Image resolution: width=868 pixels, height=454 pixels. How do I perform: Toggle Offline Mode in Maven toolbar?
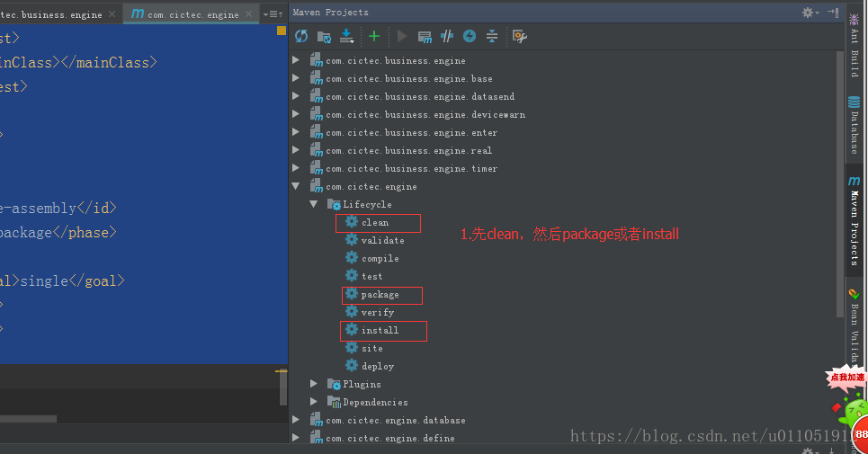coord(447,37)
